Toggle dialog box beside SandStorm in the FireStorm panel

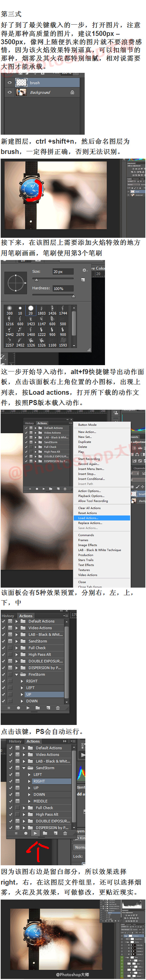pos(10,641)
